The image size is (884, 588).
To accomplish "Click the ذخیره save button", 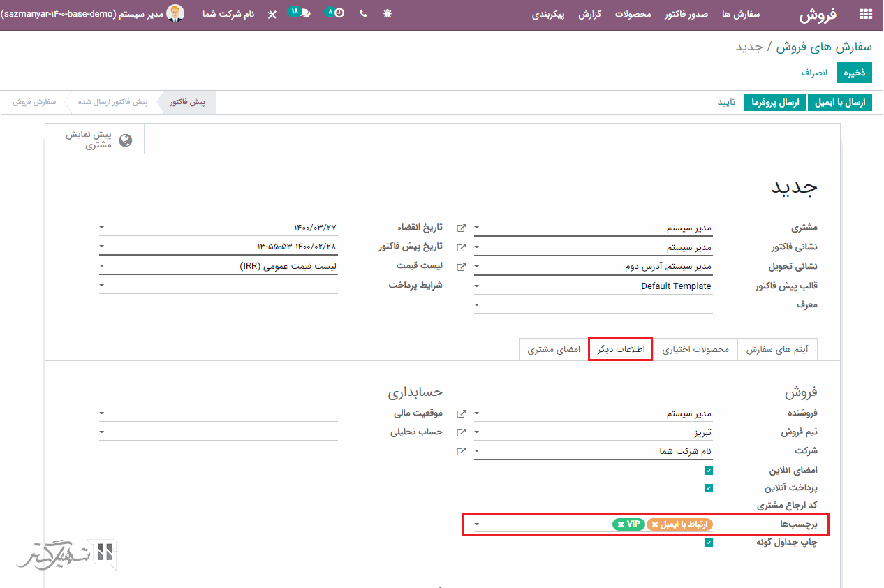I will (855, 73).
